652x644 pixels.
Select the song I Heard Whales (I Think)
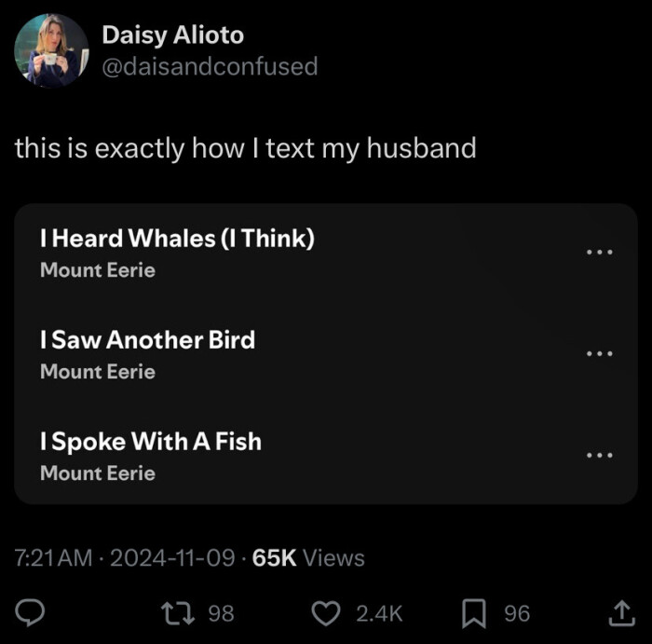(x=178, y=239)
